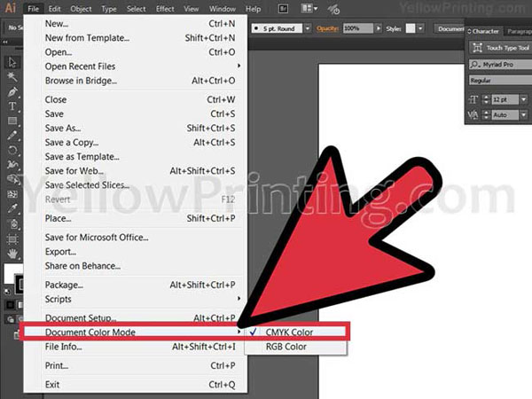Screen dimensions: 532x399
Task: Open the Select menu
Action: 136,9
